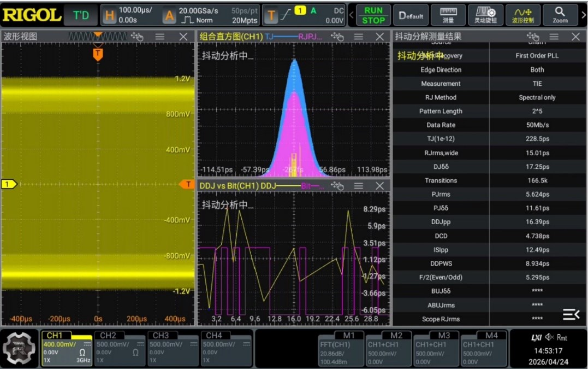Open the hamburger menu of the 抖动分解测量结果 panel

(x=554, y=37)
